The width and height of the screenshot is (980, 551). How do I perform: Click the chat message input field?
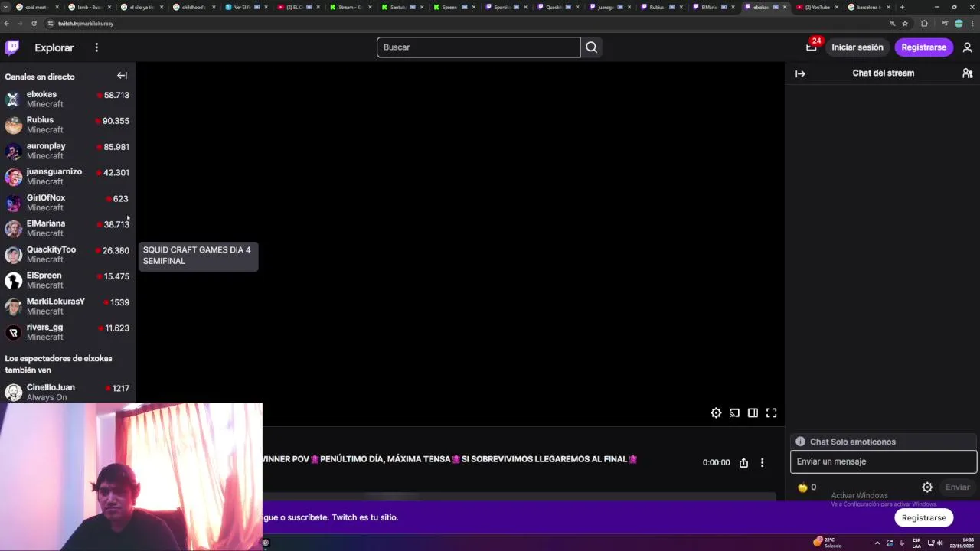pyautogui.click(x=884, y=461)
